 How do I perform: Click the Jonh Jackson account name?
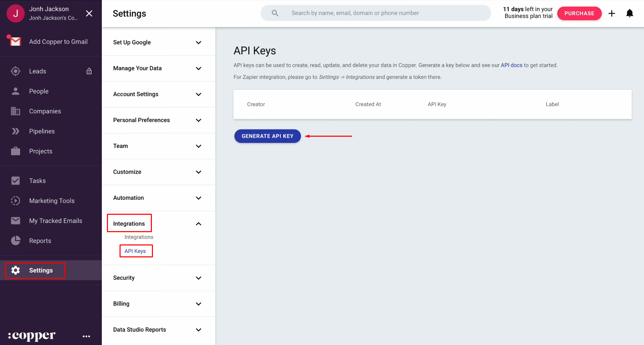pos(49,9)
